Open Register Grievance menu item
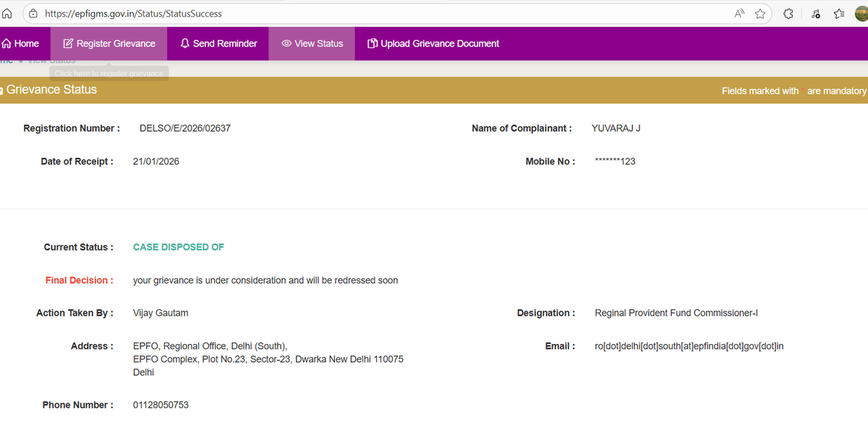 tap(109, 43)
